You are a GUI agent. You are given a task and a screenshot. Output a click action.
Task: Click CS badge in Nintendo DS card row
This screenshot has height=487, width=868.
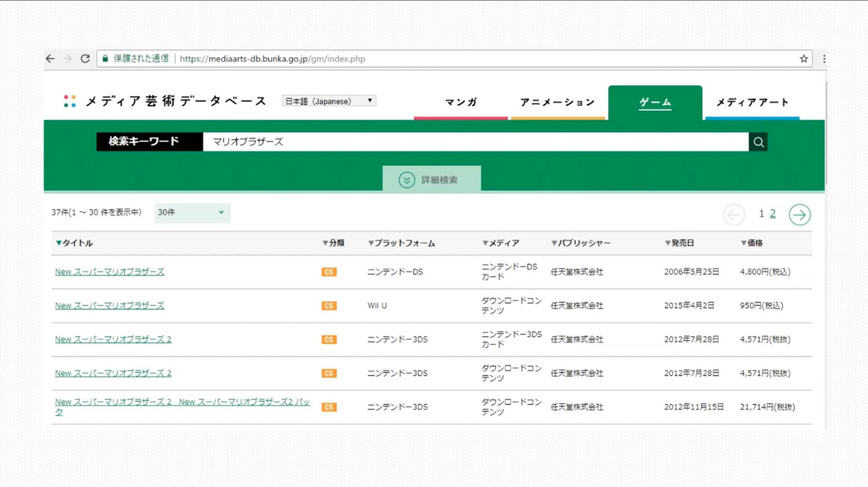329,272
